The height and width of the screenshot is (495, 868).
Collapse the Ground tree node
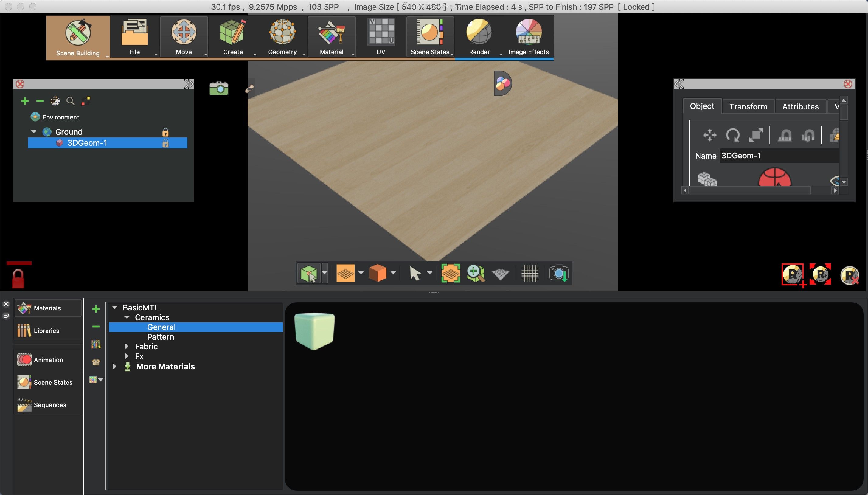pos(34,132)
